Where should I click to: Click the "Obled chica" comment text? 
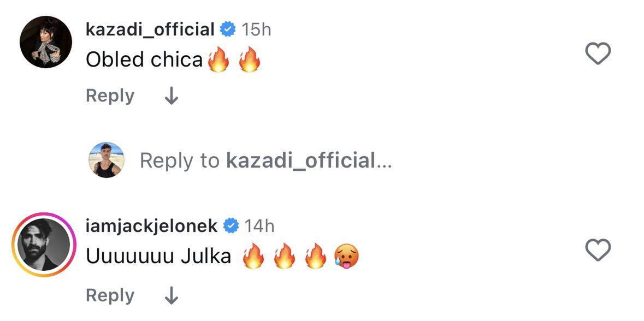coord(144,60)
